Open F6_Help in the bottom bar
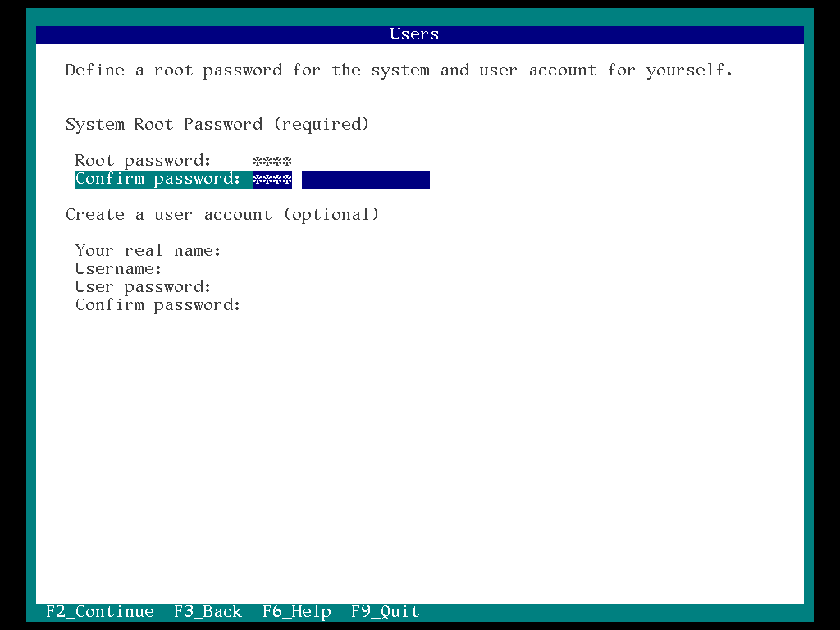This screenshot has height=630, width=840. 297,612
